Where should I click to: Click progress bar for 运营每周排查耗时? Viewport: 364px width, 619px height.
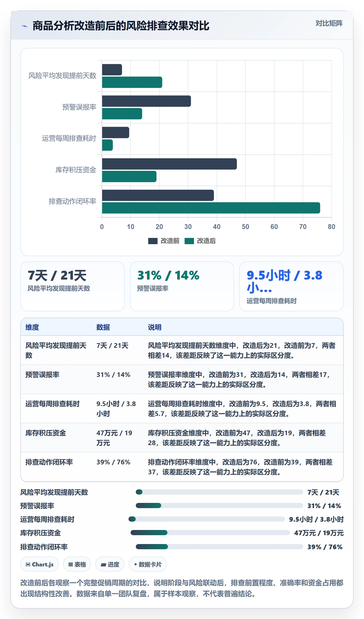207,519
